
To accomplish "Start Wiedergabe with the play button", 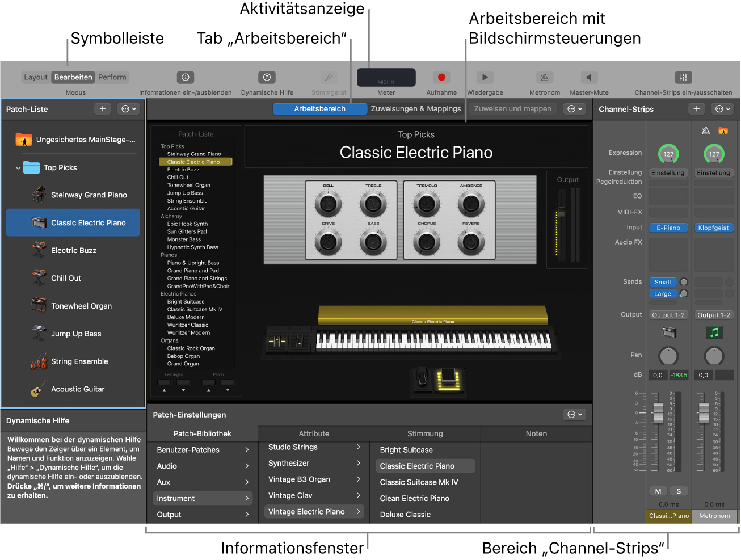I will click(485, 77).
